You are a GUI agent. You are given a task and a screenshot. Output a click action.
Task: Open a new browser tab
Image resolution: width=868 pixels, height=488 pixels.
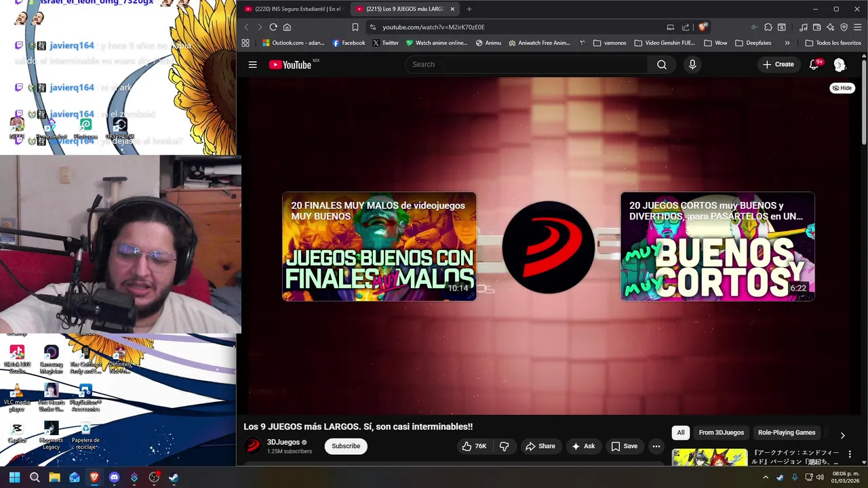[469, 9]
